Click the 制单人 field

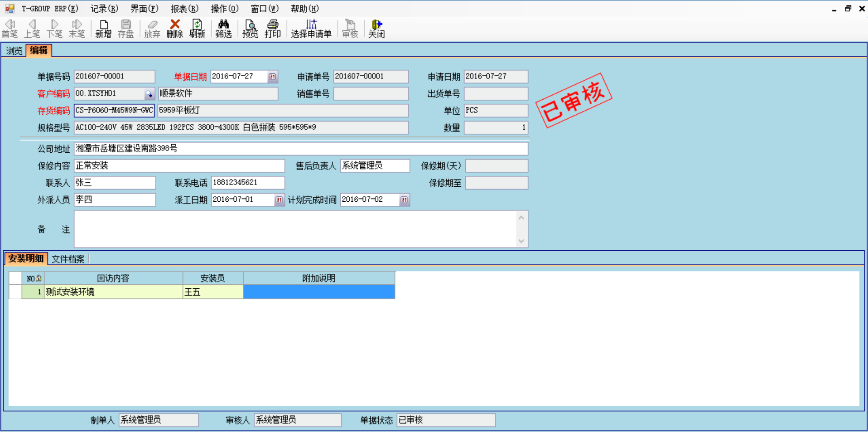(159, 420)
